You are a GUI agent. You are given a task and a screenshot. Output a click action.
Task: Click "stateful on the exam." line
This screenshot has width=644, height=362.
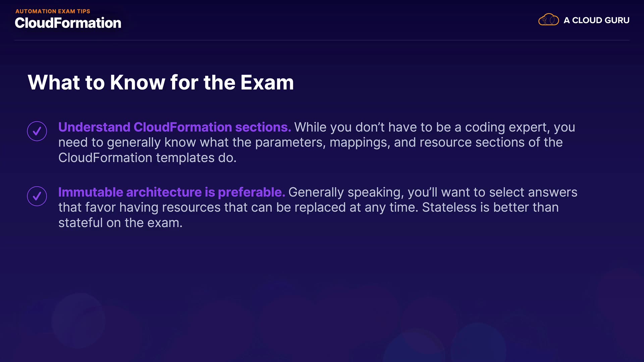[120, 223]
